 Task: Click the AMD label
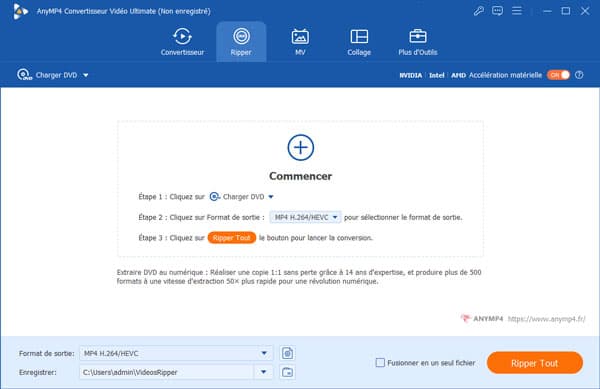click(x=458, y=75)
